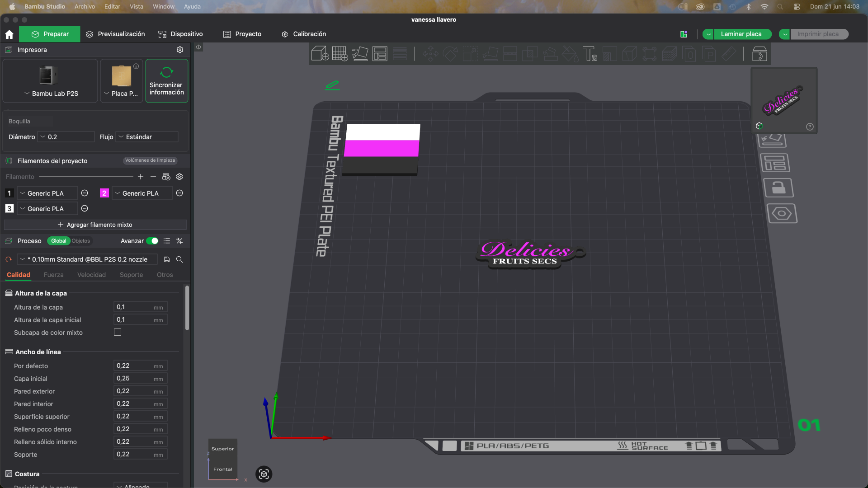Image resolution: width=868 pixels, height=488 pixels.
Task: Open the Fuerza settings tab
Action: tap(54, 275)
